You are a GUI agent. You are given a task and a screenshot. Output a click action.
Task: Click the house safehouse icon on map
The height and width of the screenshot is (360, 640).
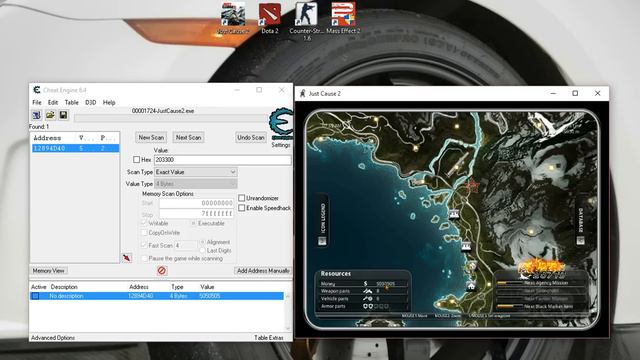(x=471, y=286)
